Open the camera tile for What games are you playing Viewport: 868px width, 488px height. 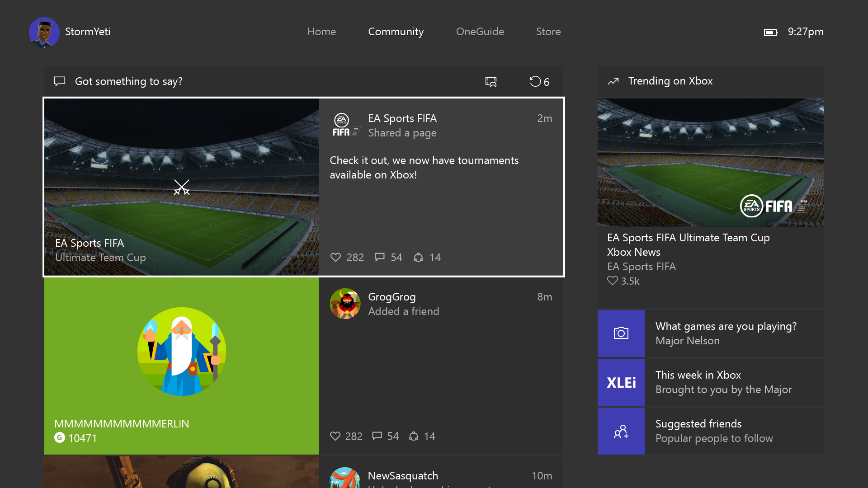click(621, 333)
